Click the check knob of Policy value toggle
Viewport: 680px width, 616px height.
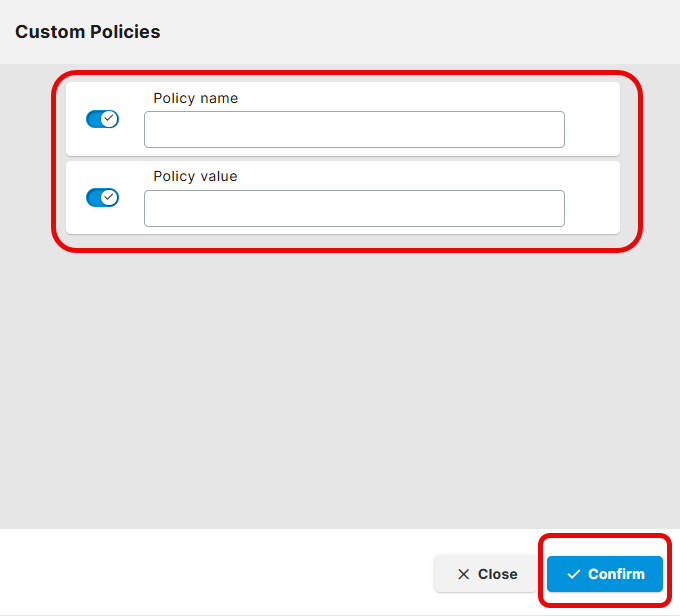110,197
